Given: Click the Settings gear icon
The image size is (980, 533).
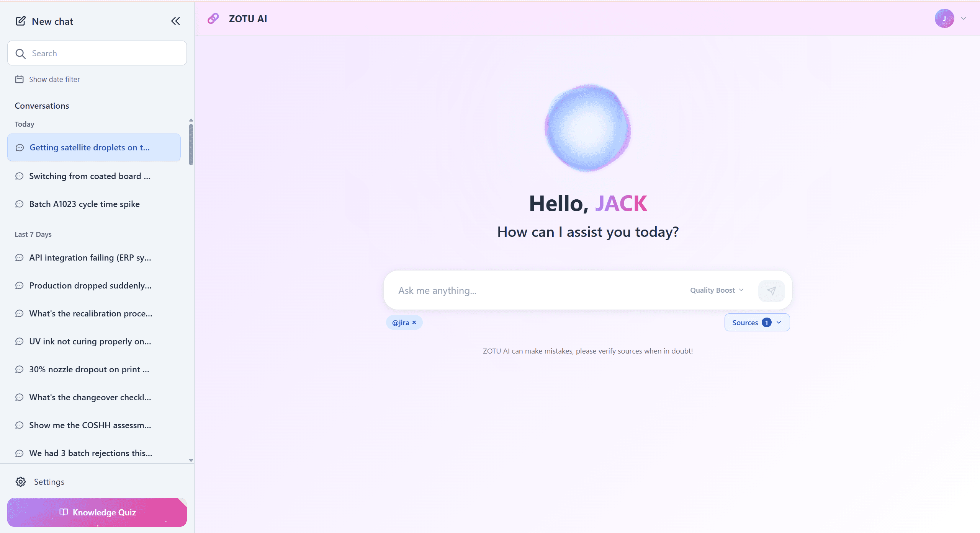Looking at the screenshot, I should click(x=21, y=482).
